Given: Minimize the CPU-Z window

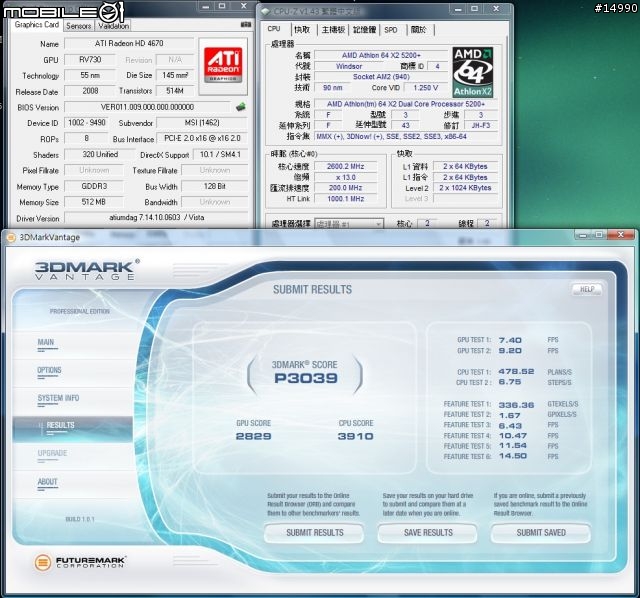Looking at the screenshot, I should [458, 9].
